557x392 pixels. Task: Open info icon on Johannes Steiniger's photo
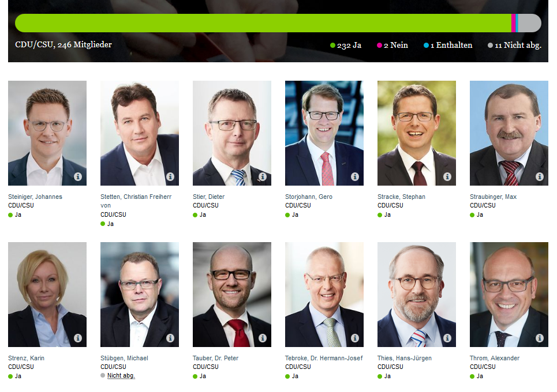78,176
